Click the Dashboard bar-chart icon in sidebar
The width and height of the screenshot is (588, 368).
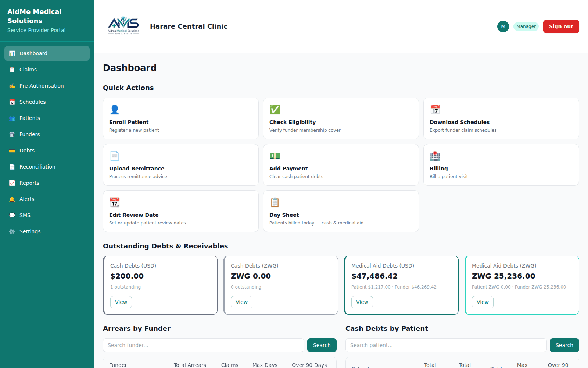[x=12, y=53]
